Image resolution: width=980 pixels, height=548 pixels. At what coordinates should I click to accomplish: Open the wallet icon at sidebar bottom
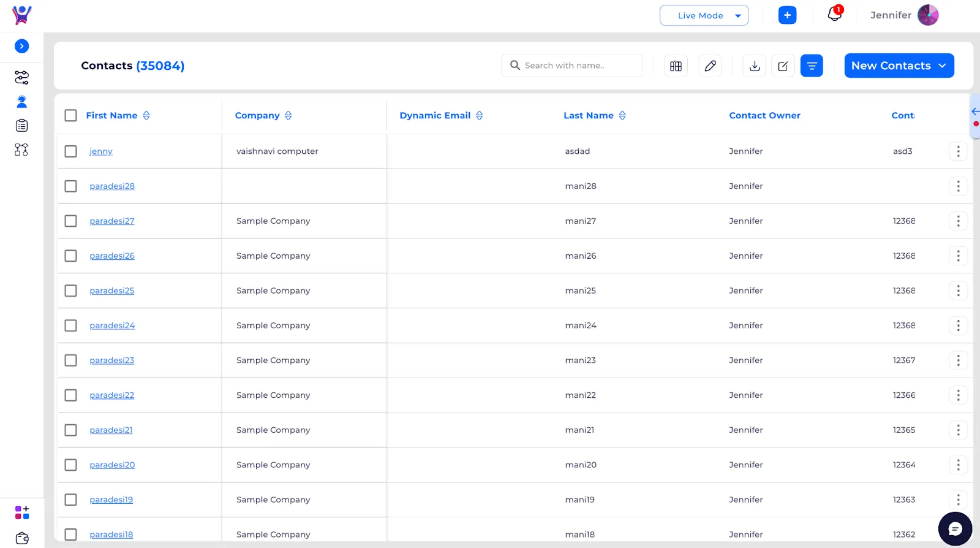(x=22, y=538)
